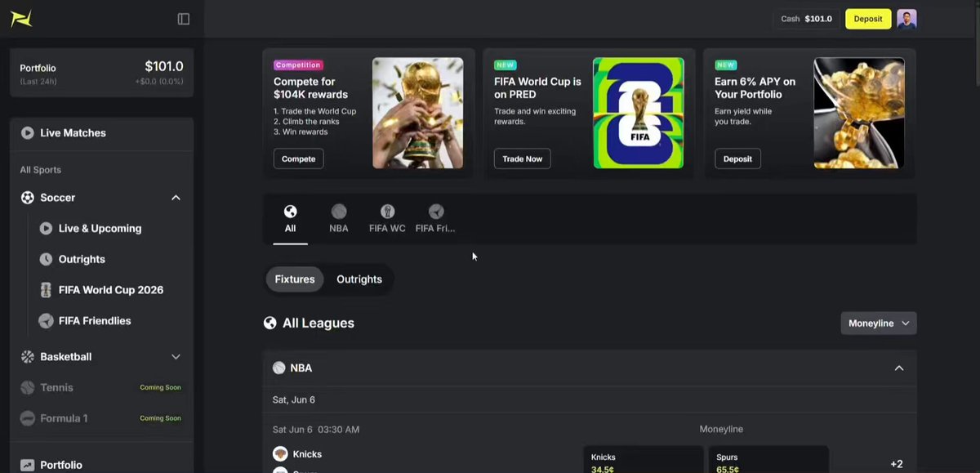
Task: Expand the Basketball section chevron
Action: [x=176, y=357]
